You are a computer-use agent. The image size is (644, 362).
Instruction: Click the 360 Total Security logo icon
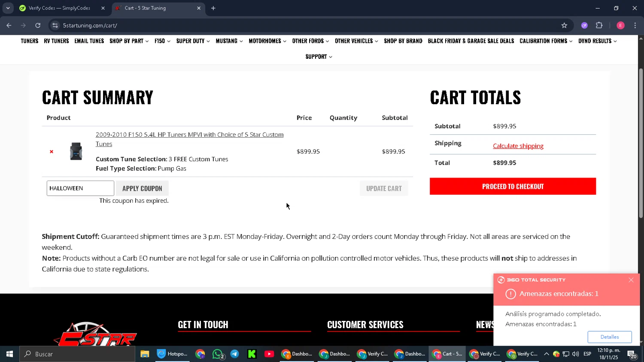pos(501,280)
